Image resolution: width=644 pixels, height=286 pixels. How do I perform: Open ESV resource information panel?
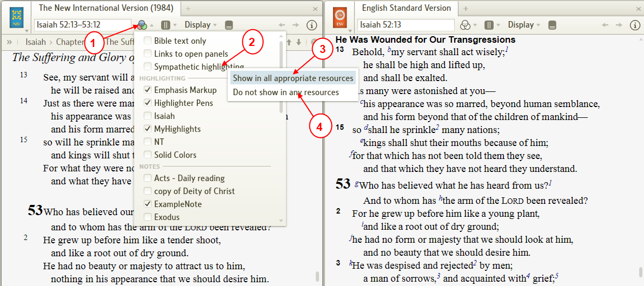[x=635, y=25]
